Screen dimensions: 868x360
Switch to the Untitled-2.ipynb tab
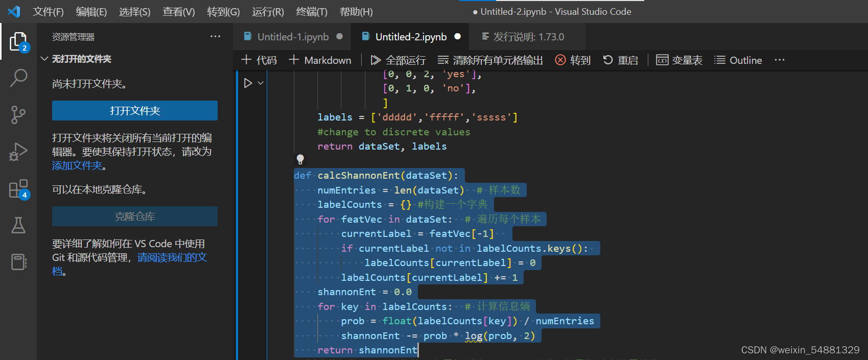coord(411,37)
